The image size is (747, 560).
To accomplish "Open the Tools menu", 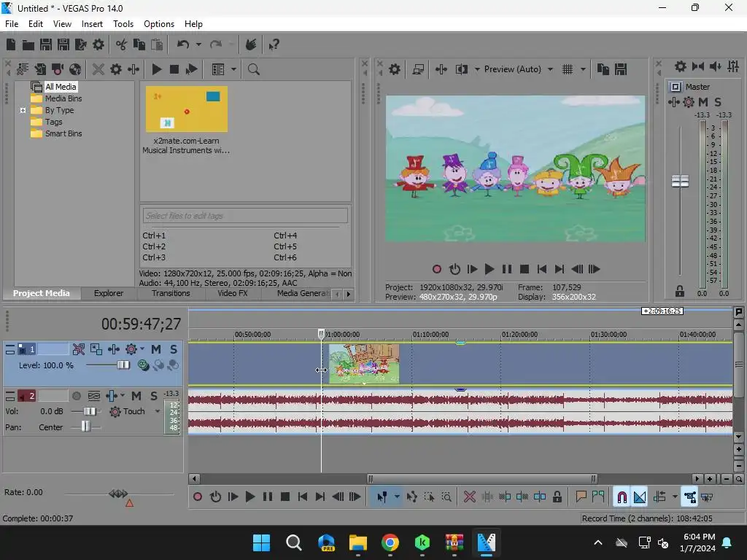I will tap(123, 24).
